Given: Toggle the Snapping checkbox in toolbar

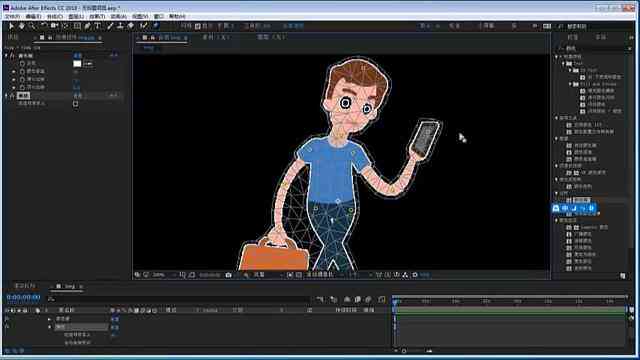Looking at the screenshot, I should coord(198,26).
